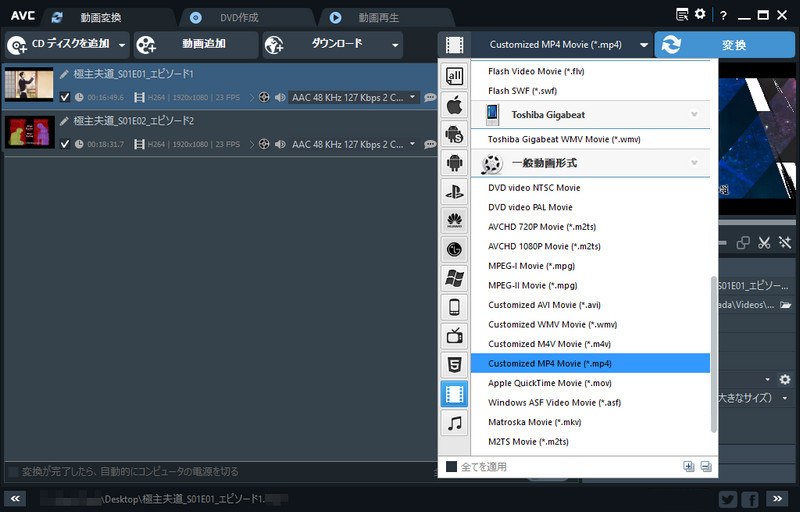800x512 pixels.
Task: Collapse the 一般動画形式 group
Action: 694,163
